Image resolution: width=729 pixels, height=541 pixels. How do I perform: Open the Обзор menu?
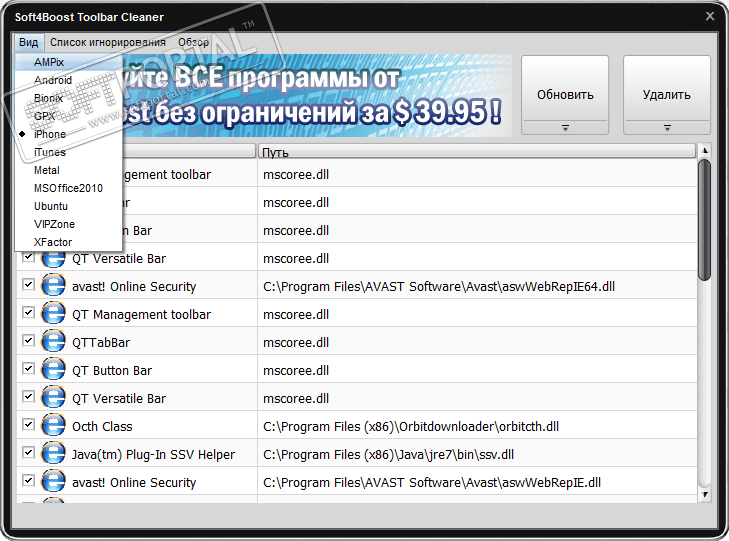point(193,42)
